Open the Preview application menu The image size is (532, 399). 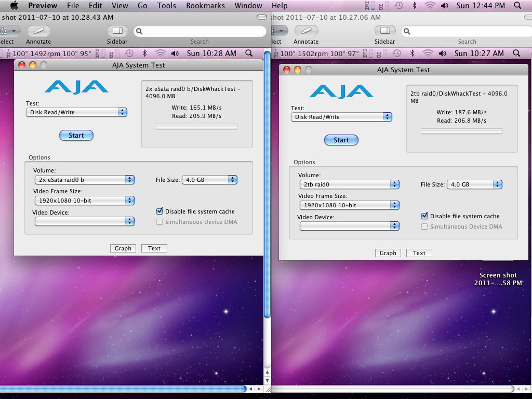[43, 5]
